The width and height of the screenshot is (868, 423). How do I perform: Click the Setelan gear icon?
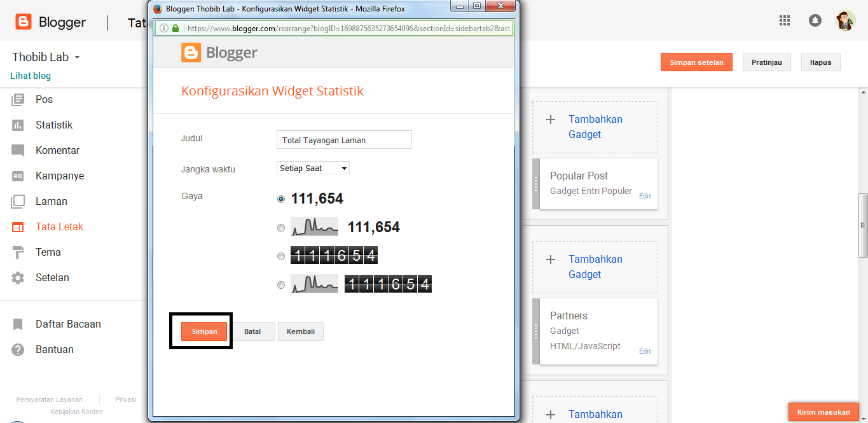tap(18, 278)
